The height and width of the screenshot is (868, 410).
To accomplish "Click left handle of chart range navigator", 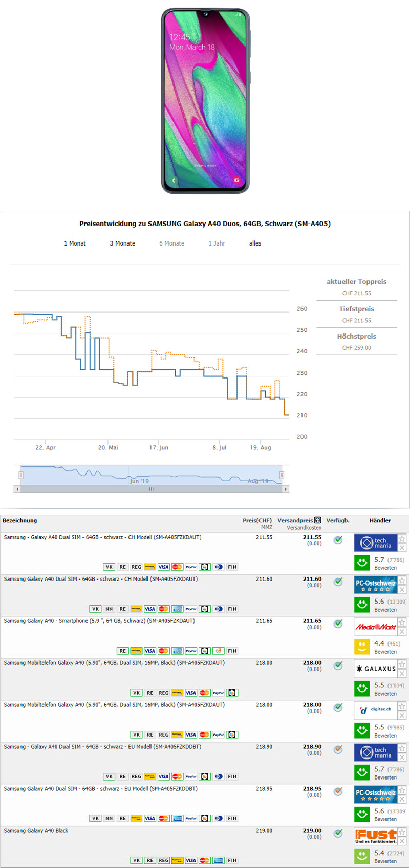I will [x=21, y=475].
